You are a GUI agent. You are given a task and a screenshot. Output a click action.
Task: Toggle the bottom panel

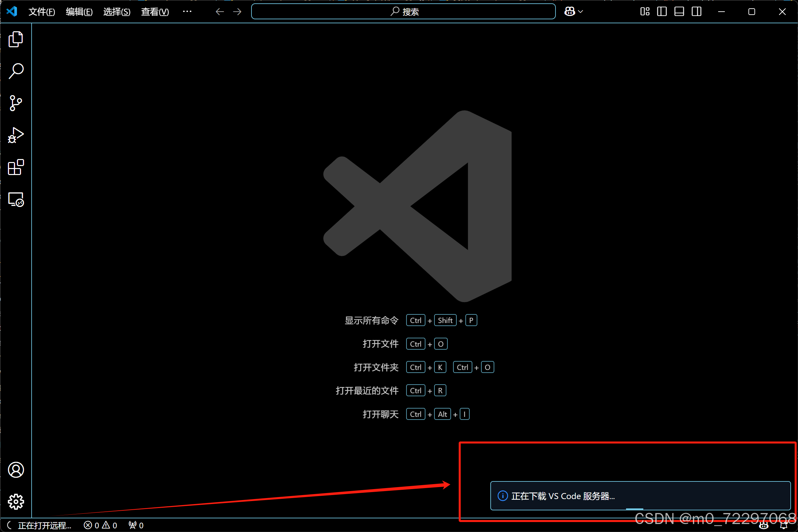(x=679, y=12)
